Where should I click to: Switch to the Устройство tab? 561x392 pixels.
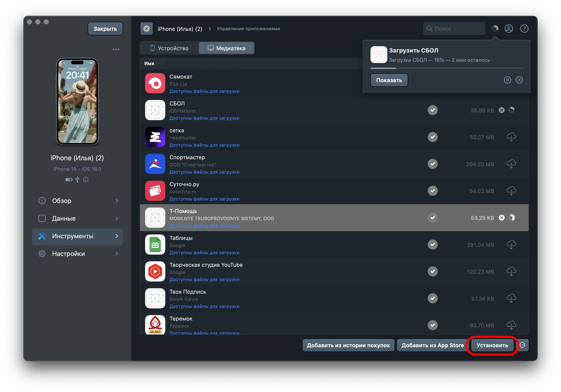click(x=169, y=48)
